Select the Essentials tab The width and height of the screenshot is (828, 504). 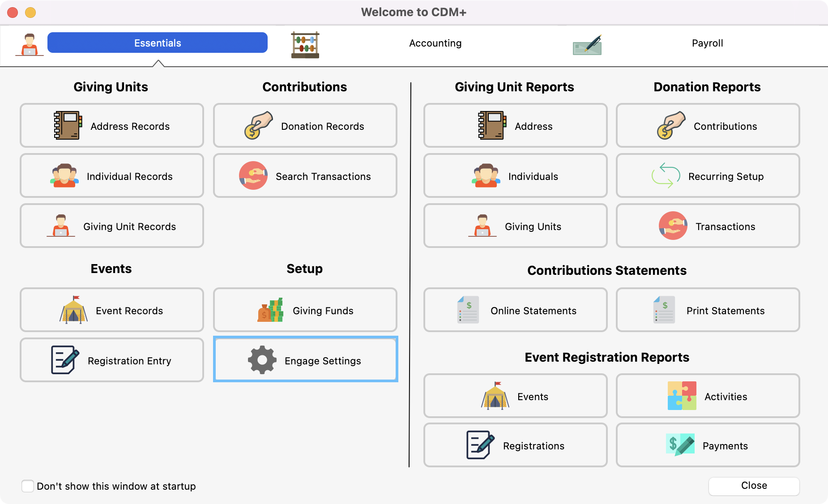click(x=158, y=43)
